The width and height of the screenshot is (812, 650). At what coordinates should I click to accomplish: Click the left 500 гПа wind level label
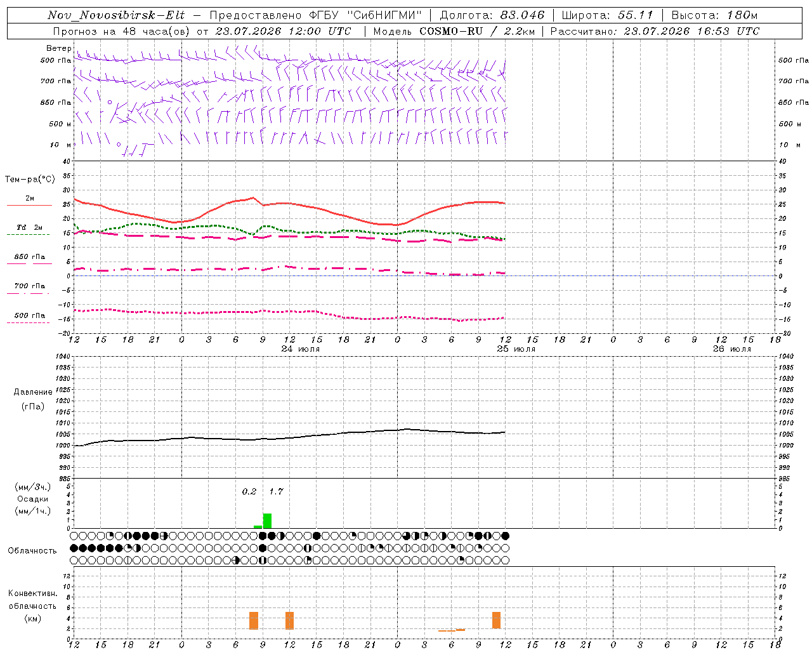pyautogui.click(x=56, y=60)
